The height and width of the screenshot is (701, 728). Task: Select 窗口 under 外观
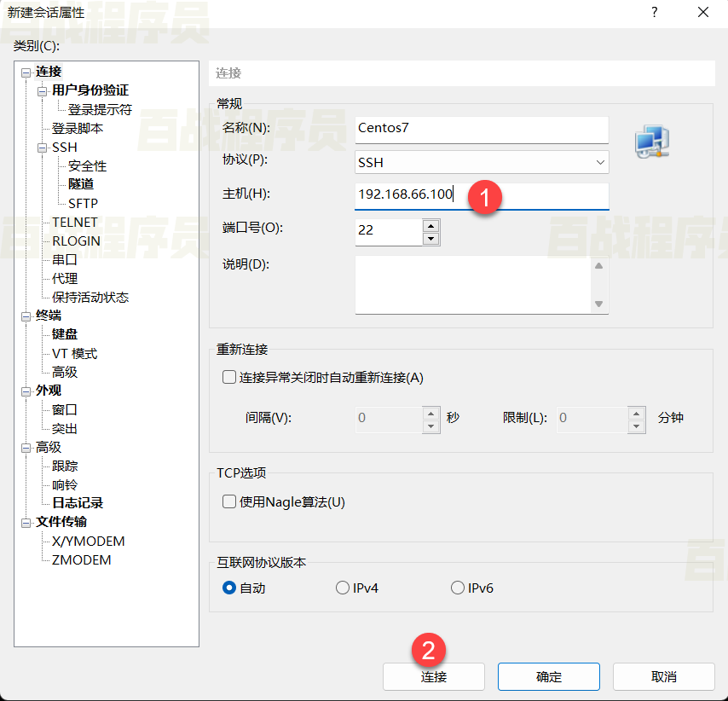(65, 409)
